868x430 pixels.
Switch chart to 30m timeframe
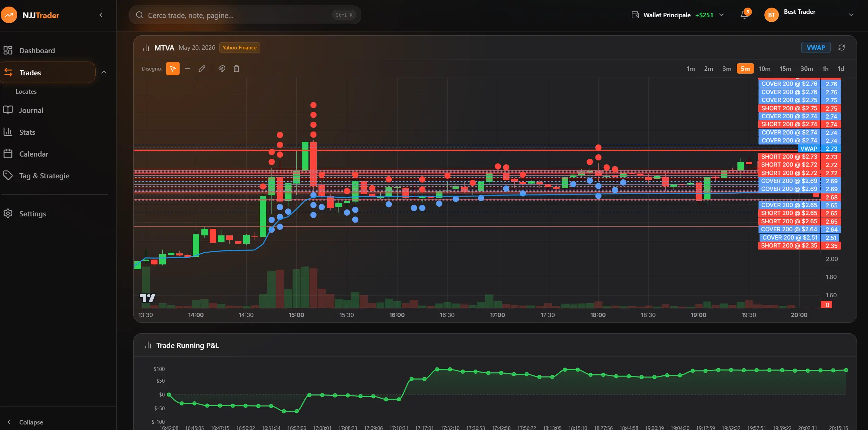pyautogui.click(x=807, y=69)
